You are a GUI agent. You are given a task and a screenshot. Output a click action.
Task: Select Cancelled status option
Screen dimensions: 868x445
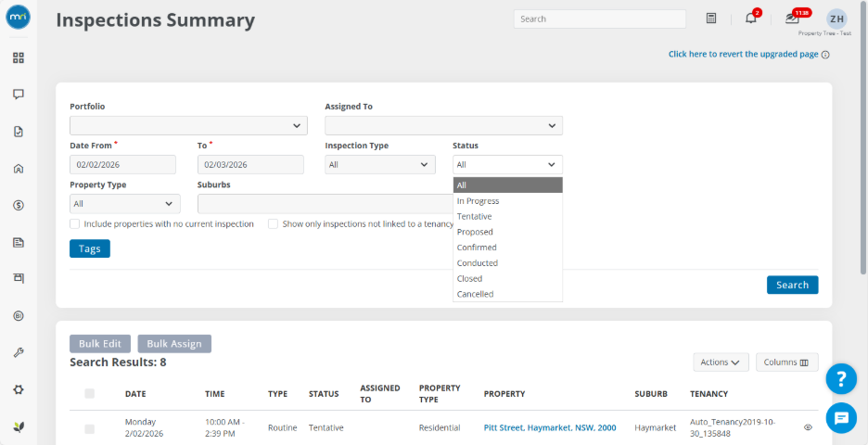coord(507,294)
